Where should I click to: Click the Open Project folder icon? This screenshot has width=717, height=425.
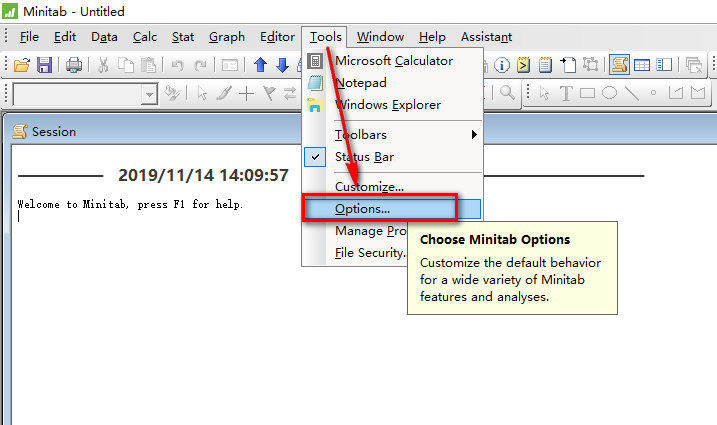click(x=21, y=65)
